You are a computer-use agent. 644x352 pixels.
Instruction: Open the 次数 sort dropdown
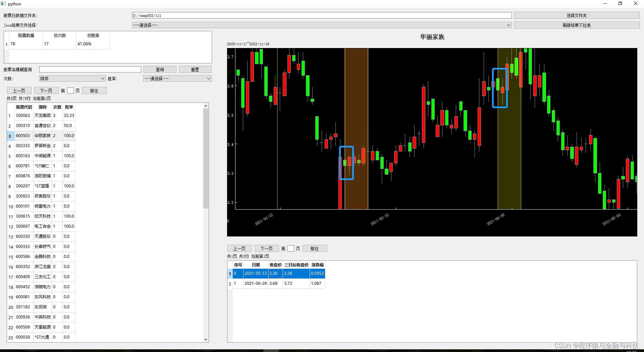pyautogui.click(x=72, y=79)
